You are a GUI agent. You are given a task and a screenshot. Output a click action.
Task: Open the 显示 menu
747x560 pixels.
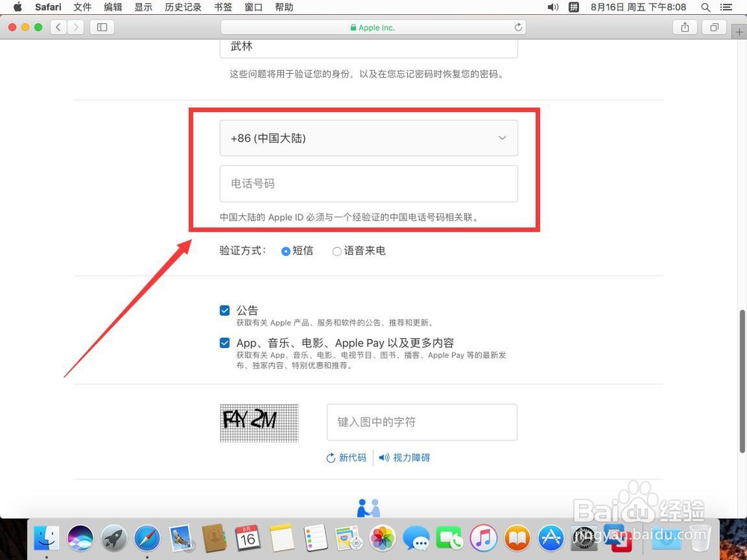143,7
